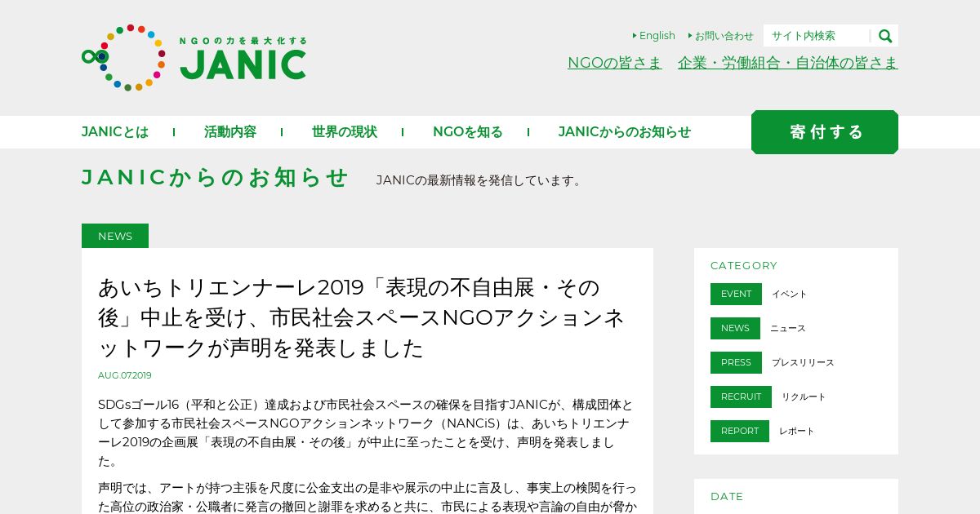
Task: Select the RECRUIT category badge
Action: [741, 397]
